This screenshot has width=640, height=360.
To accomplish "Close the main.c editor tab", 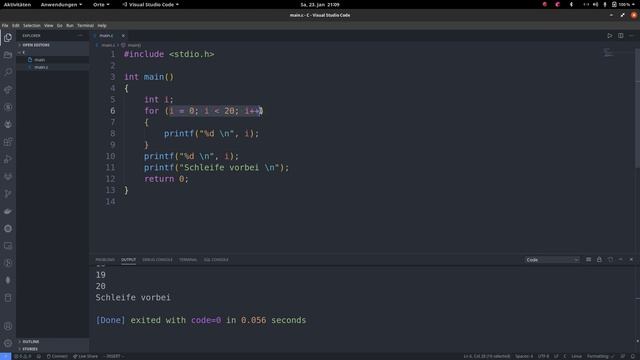I will point(123,36).
